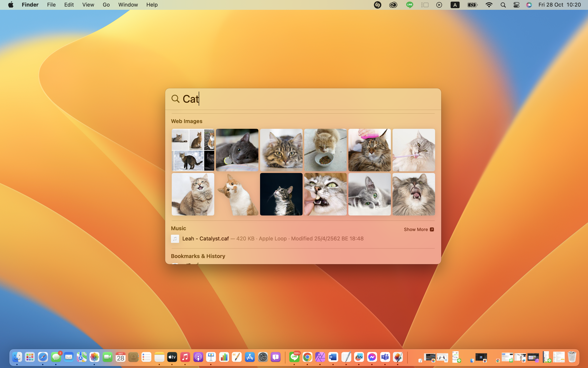Open the input source A menu
Image resolution: width=588 pixels, height=368 pixels.
click(x=455, y=5)
